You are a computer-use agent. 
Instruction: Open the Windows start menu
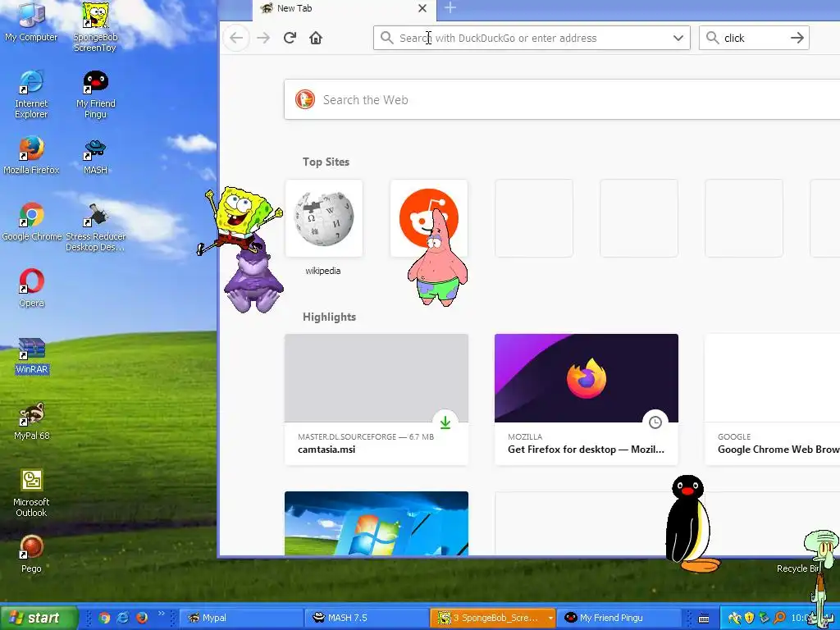(x=39, y=618)
